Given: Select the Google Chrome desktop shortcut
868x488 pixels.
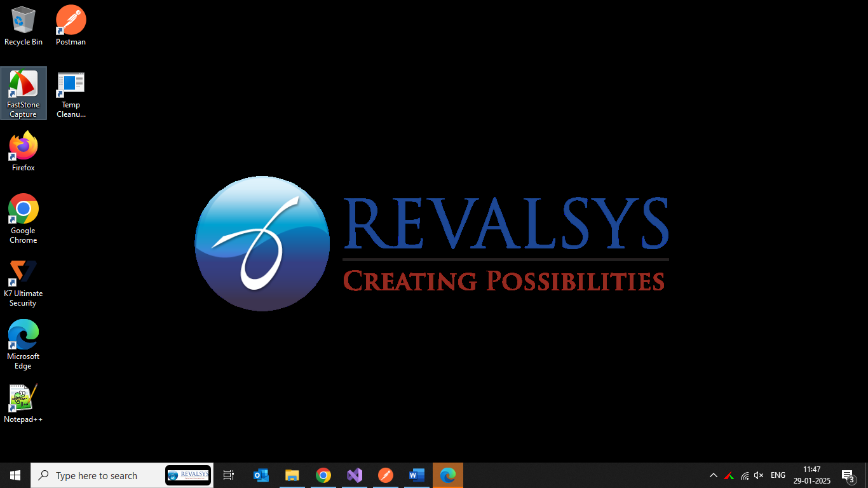Looking at the screenshot, I should click(24, 217).
